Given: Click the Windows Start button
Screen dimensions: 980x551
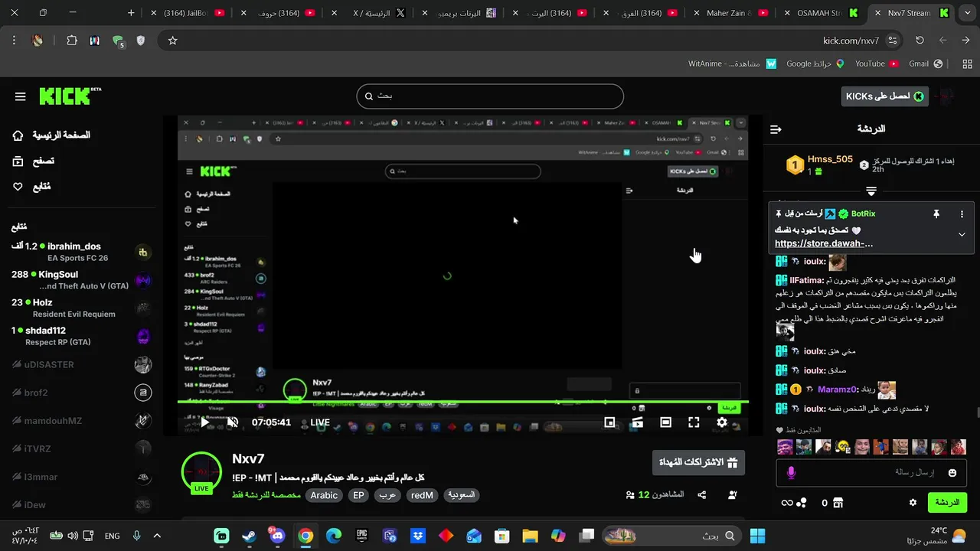Looking at the screenshot, I should point(757,536).
